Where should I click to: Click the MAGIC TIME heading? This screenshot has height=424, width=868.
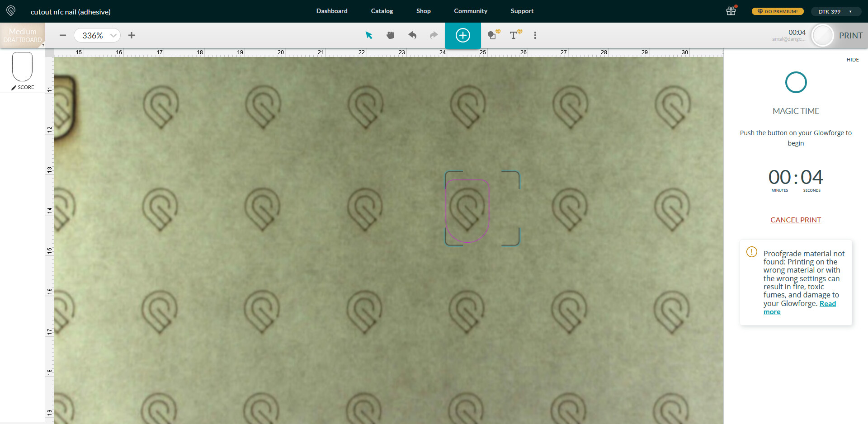pos(796,111)
